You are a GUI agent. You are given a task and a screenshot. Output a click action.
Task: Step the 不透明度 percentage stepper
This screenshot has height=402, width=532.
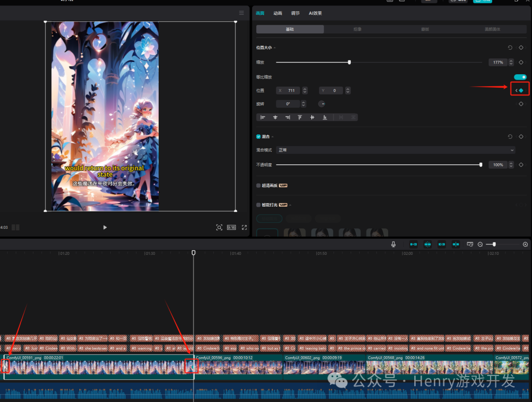tap(511, 165)
